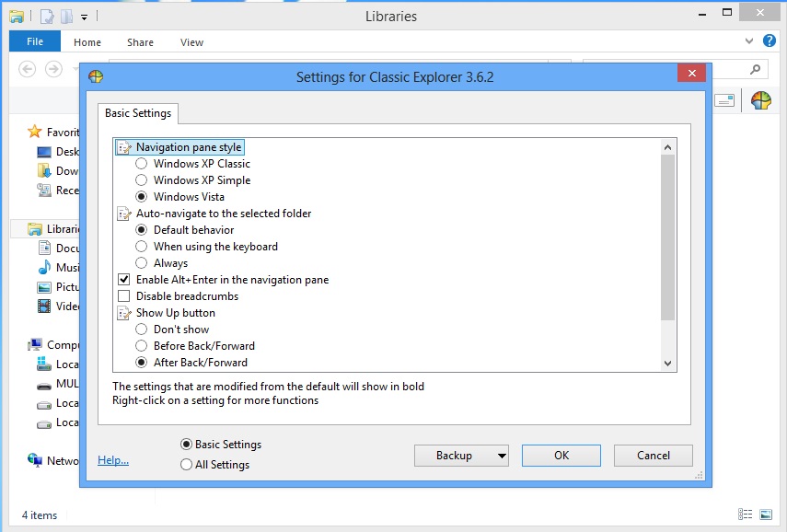This screenshot has height=532, width=787.
Task: Select Don't show Up button
Action: [x=142, y=330]
